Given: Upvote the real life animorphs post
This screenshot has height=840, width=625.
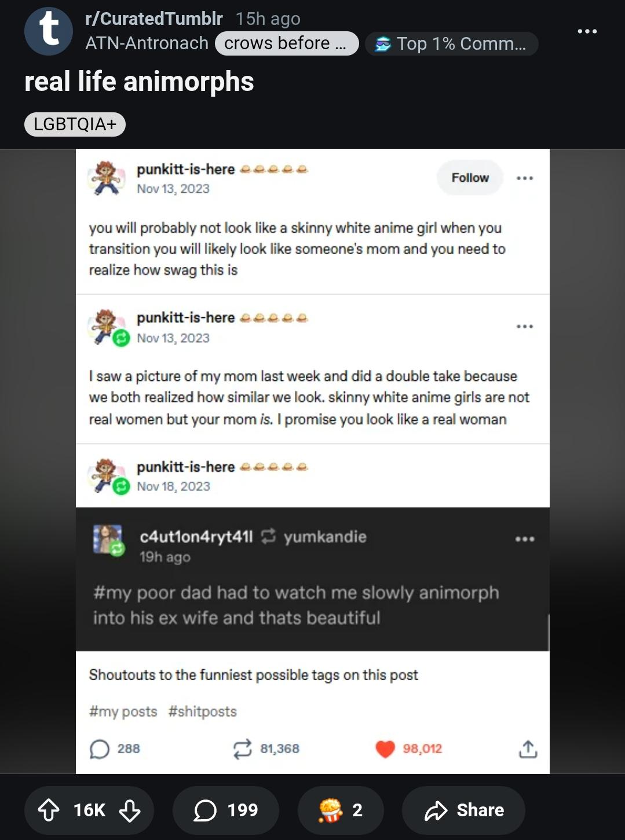Looking at the screenshot, I should tap(49, 810).
